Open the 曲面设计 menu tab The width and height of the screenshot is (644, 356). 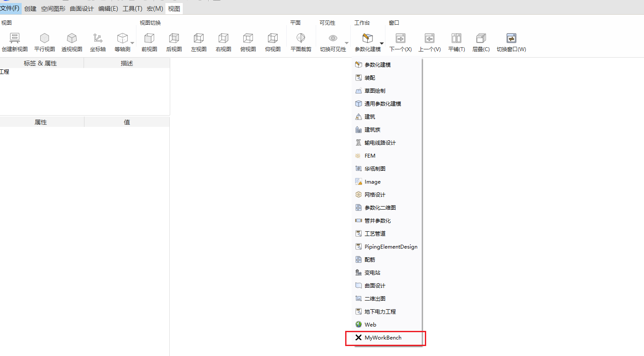82,9
